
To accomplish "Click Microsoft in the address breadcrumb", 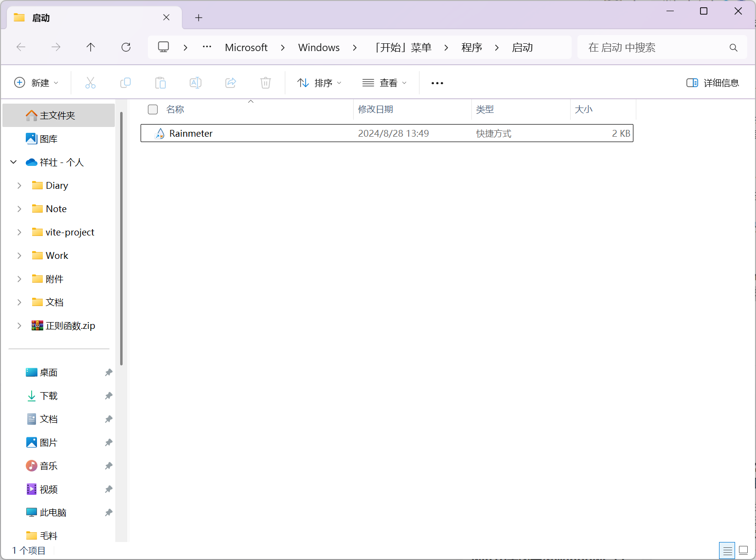I will tap(246, 48).
